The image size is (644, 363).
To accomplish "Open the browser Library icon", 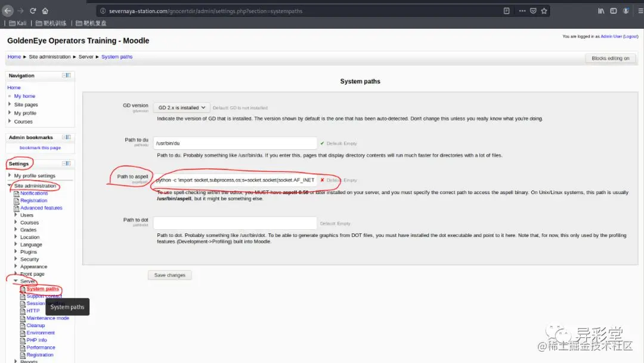I will (601, 11).
